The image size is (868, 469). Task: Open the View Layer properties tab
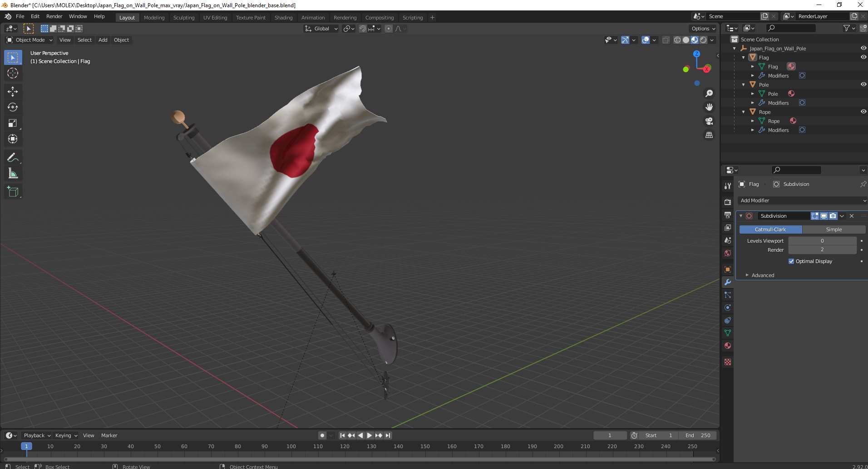coord(728,228)
